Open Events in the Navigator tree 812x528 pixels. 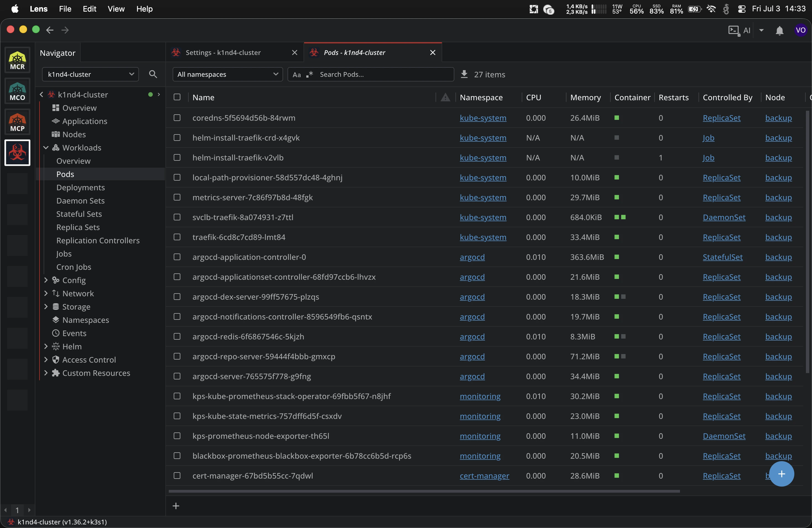(x=74, y=333)
